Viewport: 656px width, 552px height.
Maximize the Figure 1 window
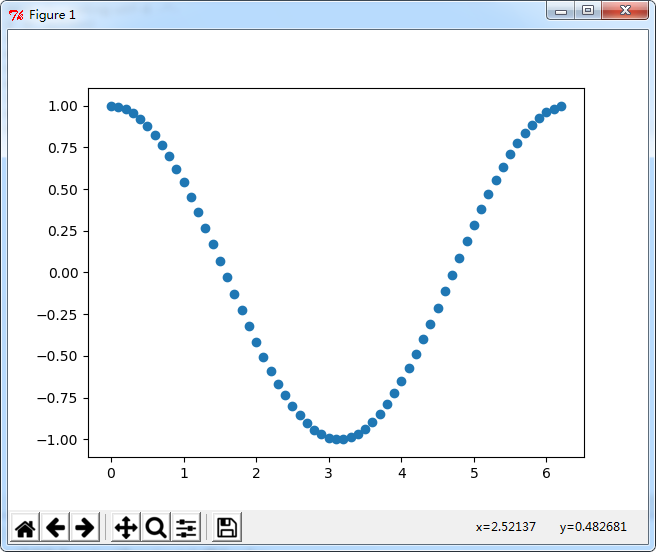click(x=588, y=11)
